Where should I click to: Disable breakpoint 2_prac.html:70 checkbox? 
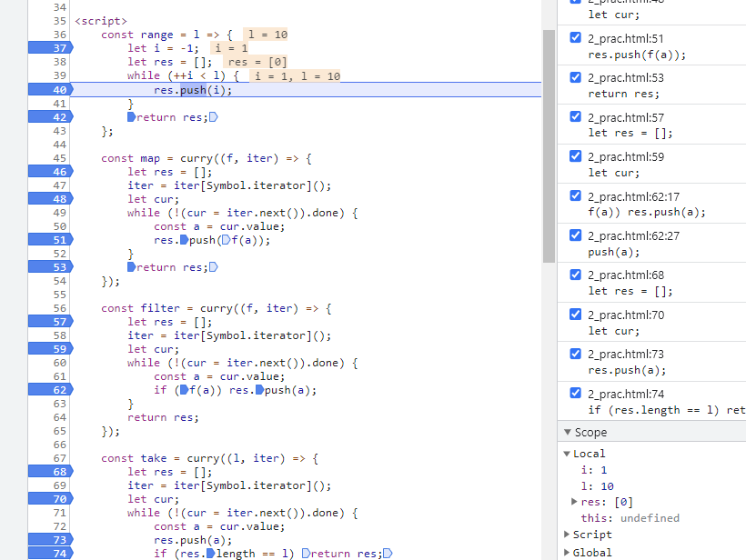(575, 314)
